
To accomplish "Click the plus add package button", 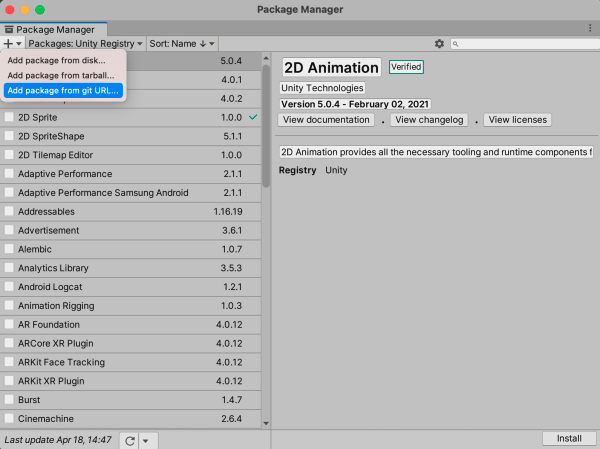I will click(x=12, y=44).
